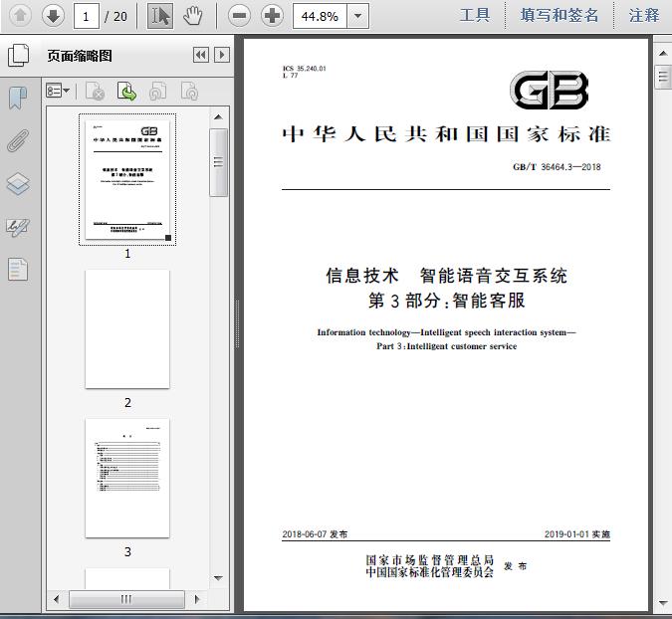Collapse the thumbnails pane with double-arrow
This screenshot has width=672, height=619.
coord(200,56)
